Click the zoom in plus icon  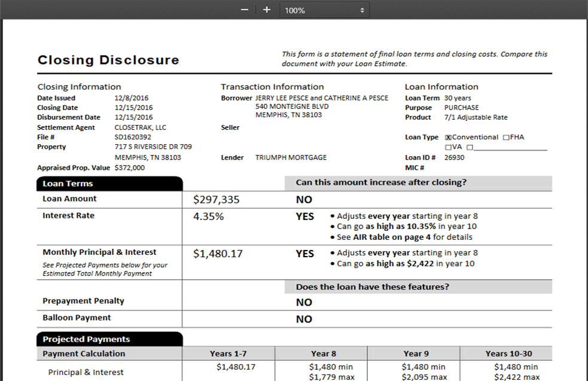[x=267, y=10]
